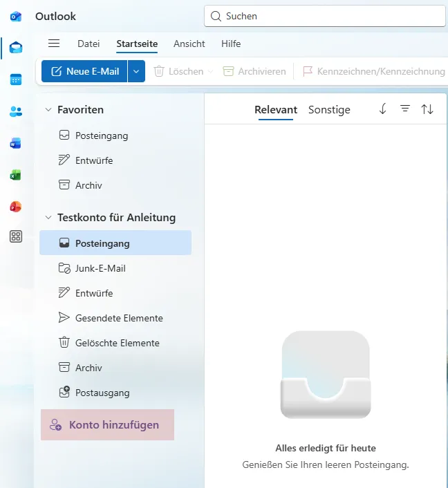Click the jump-to arrow icon beside Sonstige

pyautogui.click(x=383, y=109)
